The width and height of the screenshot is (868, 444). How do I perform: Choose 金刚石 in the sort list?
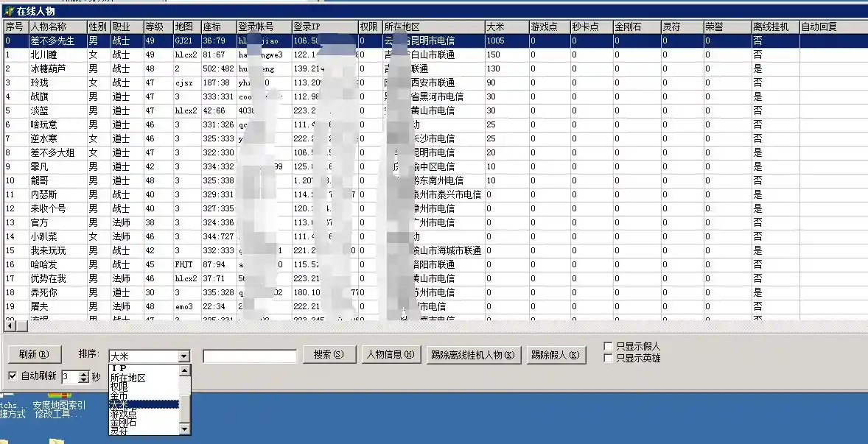tap(144, 422)
